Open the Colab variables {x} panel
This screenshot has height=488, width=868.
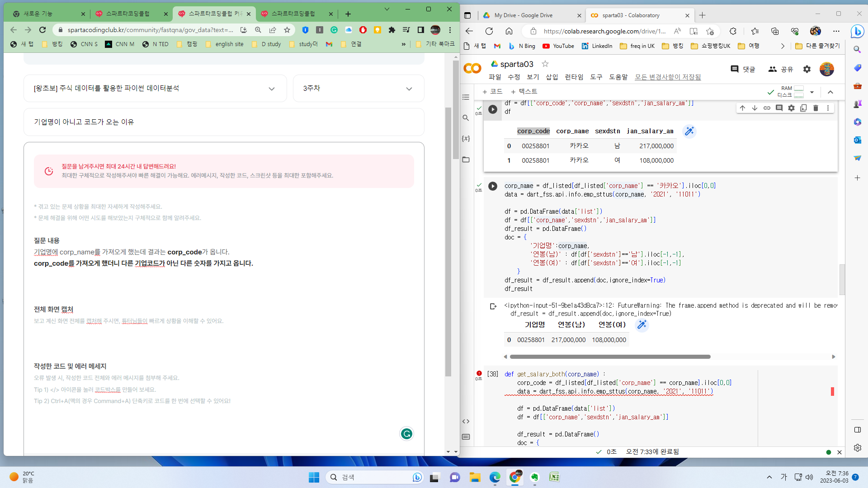(x=466, y=139)
